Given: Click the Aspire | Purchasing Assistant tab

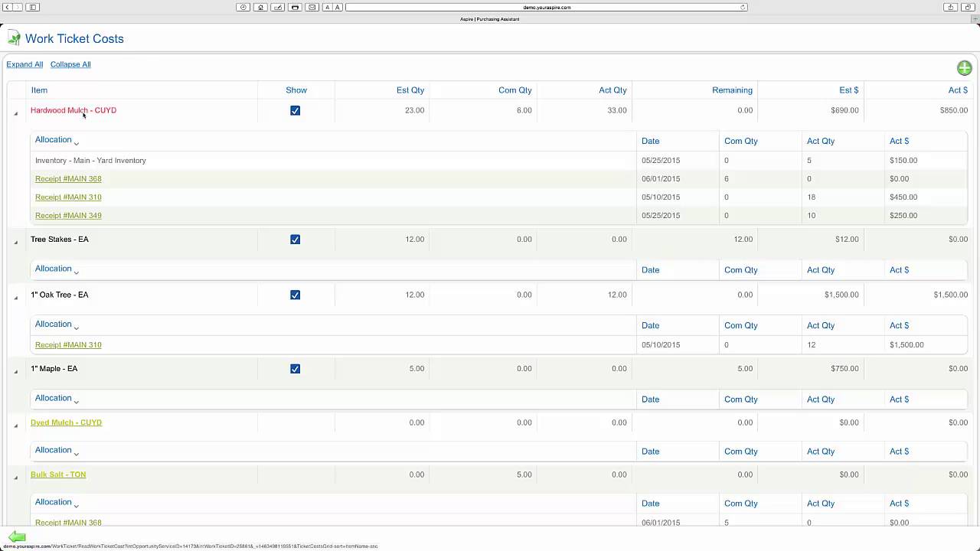Looking at the screenshot, I should (490, 19).
